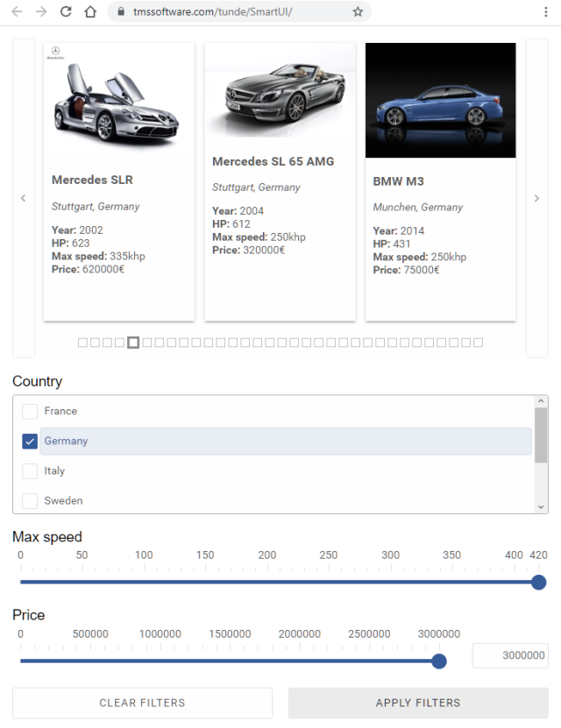Check the France country filter
Screen dimensions: 561x728
29,411
